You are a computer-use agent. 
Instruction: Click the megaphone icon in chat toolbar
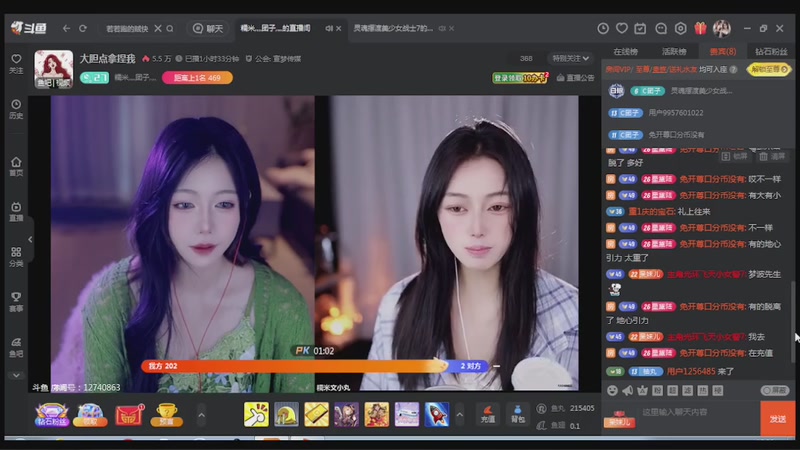pyautogui.click(x=627, y=390)
